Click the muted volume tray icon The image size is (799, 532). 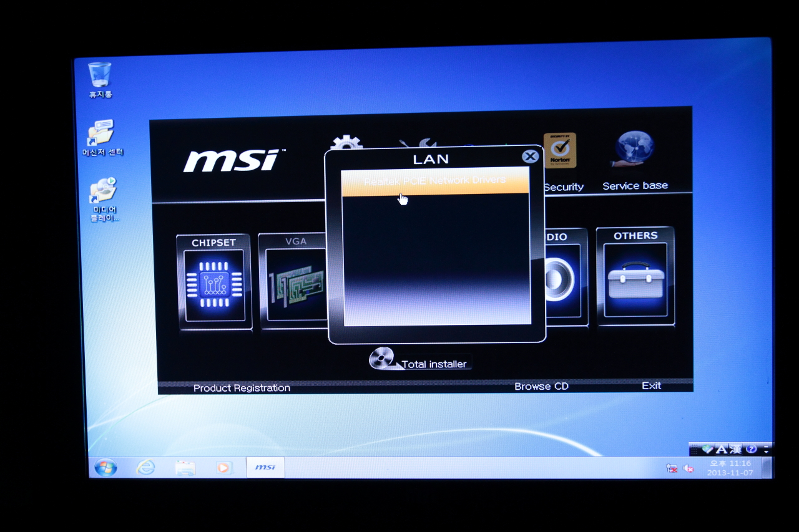click(688, 468)
